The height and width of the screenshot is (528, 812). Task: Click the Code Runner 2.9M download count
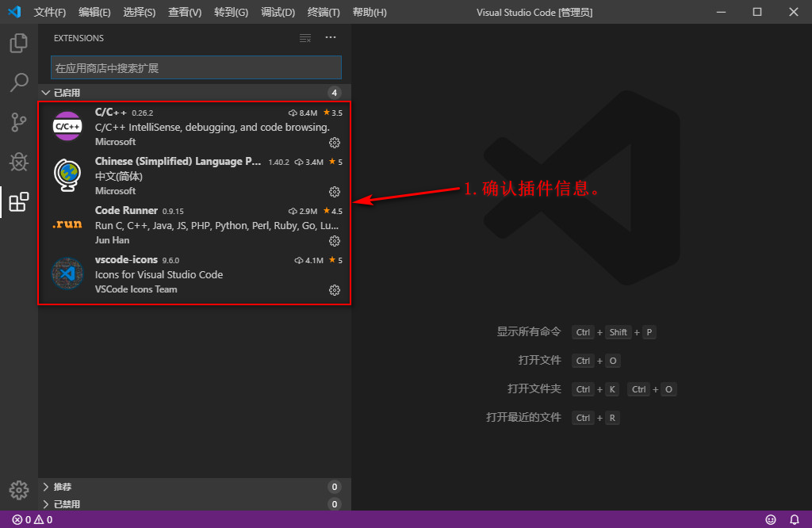[x=303, y=211]
